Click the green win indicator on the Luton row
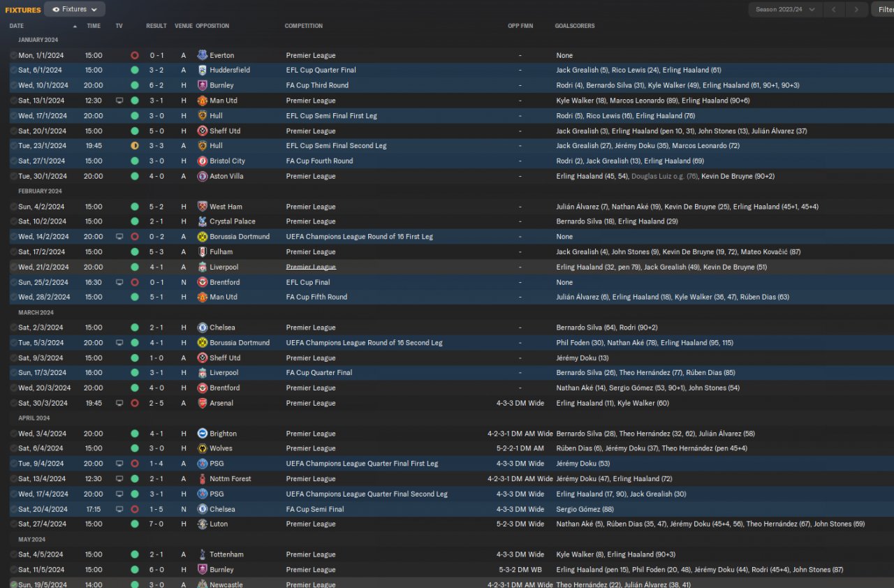This screenshot has height=588, width=894. pyautogui.click(x=135, y=524)
